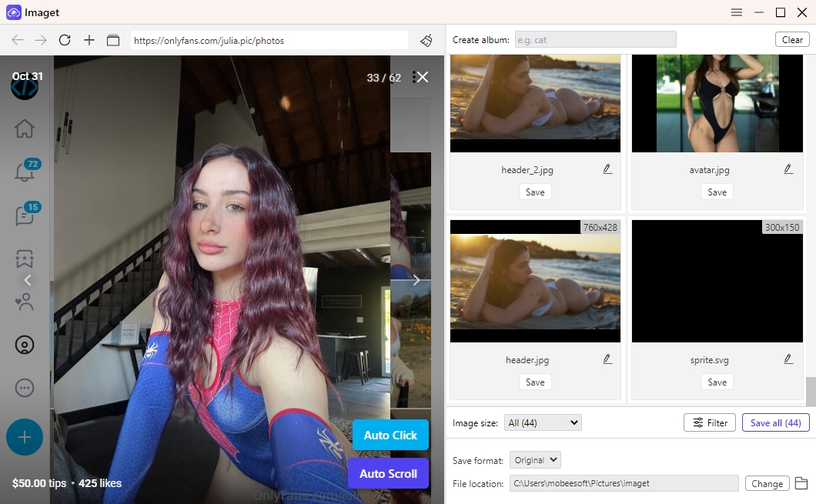Advance to the next photo with the right arrow
The height and width of the screenshot is (504, 816).
pyautogui.click(x=416, y=280)
